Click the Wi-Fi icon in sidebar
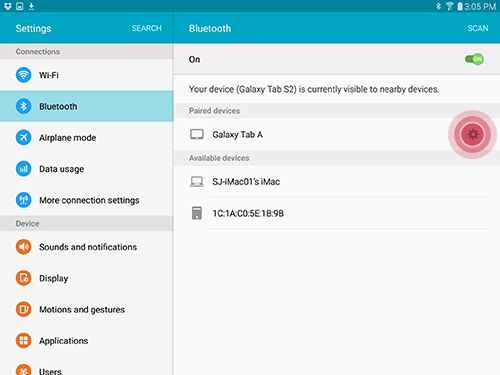 coord(23,75)
